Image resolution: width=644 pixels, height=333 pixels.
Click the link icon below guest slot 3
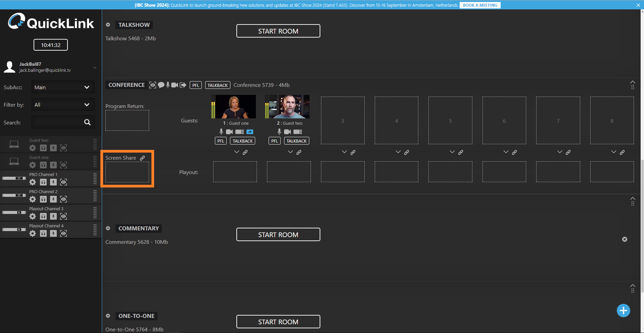click(353, 152)
